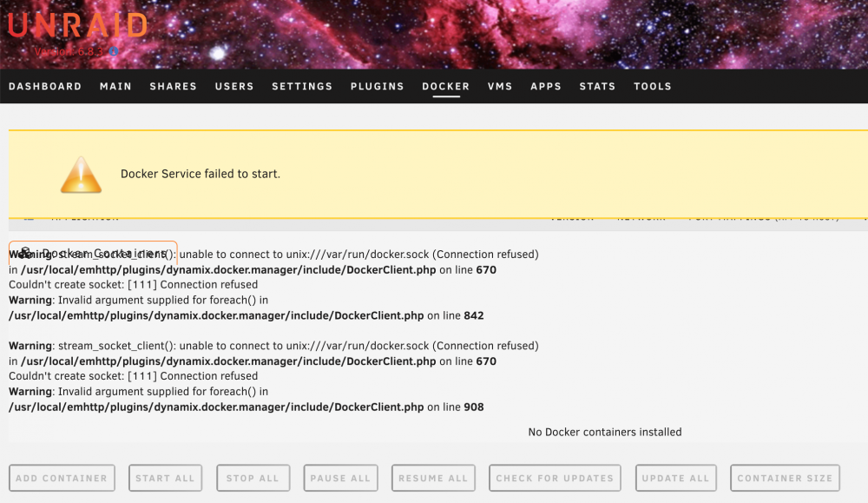Go to the Tools tab
The width and height of the screenshot is (868, 503).
click(653, 86)
